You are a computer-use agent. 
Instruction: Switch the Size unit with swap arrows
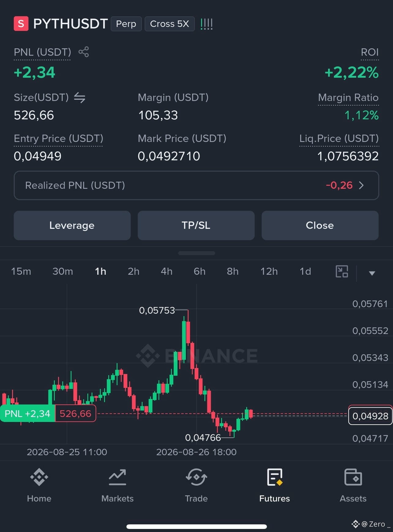tap(80, 98)
